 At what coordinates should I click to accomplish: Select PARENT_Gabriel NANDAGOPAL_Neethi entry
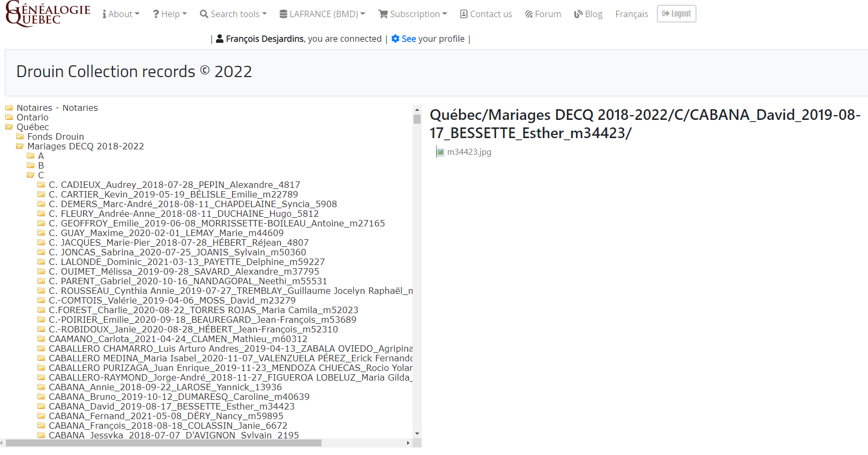188,281
